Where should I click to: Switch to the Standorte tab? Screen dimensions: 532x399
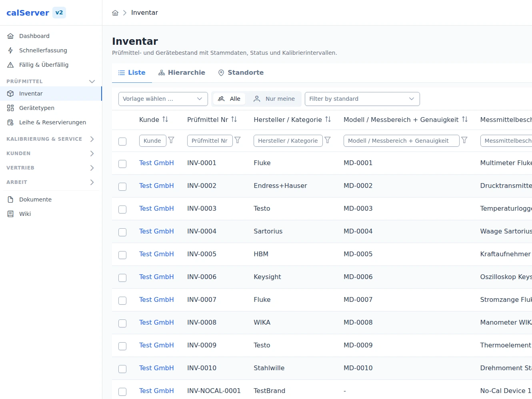241,73
